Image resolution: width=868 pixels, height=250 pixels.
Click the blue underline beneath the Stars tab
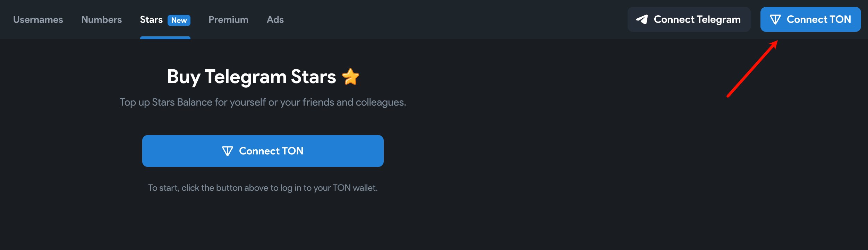pyautogui.click(x=165, y=37)
